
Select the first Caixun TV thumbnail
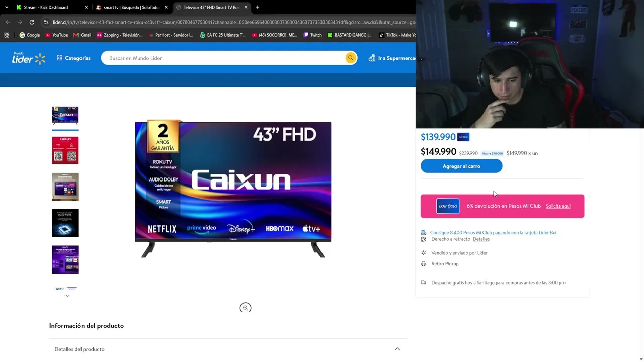(x=65, y=115)
